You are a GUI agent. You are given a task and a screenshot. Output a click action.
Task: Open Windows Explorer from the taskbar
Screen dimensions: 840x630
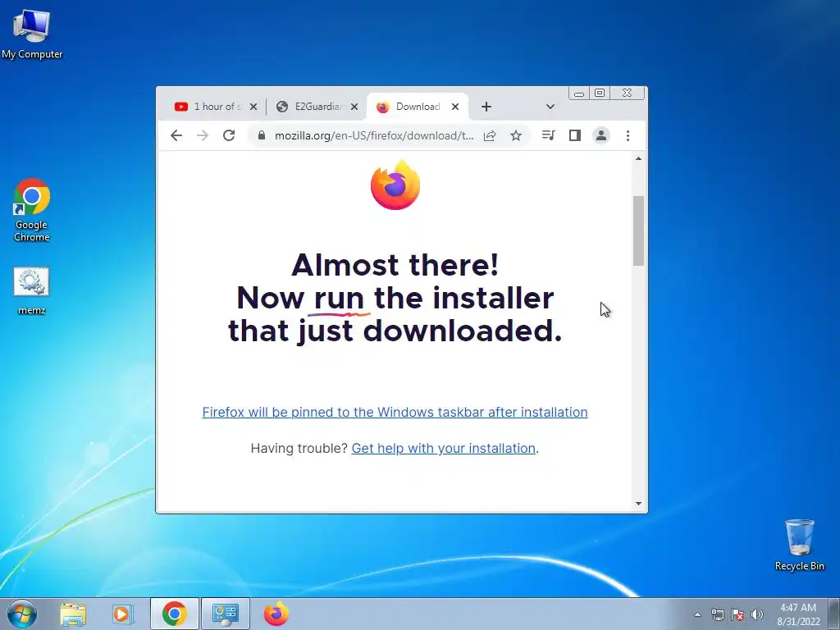73,614
